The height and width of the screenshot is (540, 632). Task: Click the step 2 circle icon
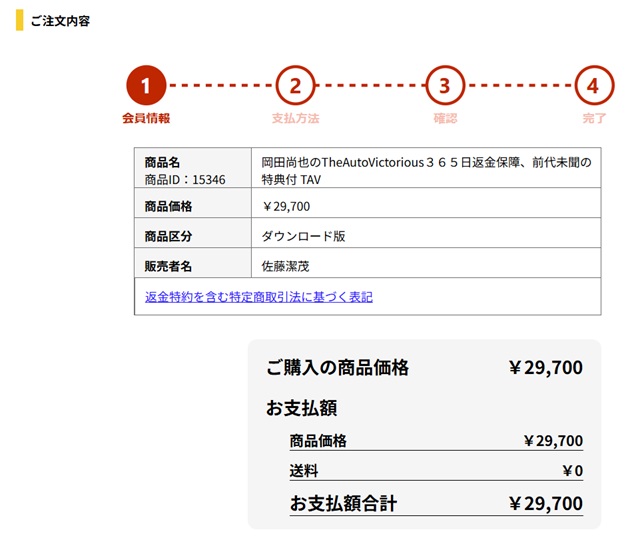tap(295, 86)
